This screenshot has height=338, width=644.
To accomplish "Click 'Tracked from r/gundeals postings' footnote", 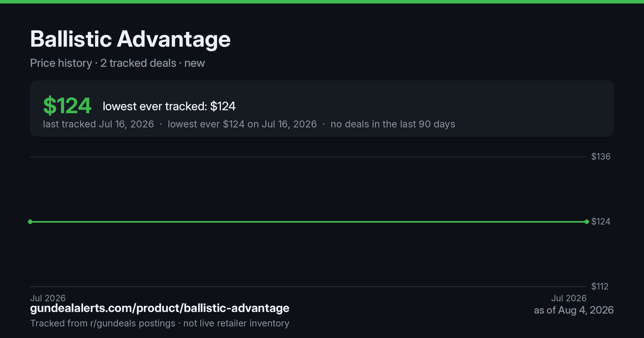I will pyautogui.click(x=103, y=323).
